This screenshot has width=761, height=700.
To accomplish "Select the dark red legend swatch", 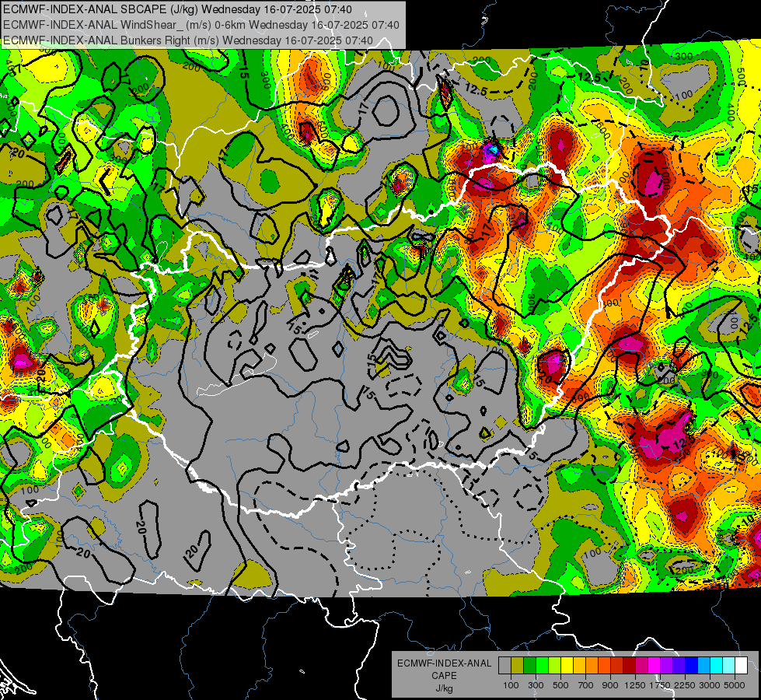I will point(630,665).
